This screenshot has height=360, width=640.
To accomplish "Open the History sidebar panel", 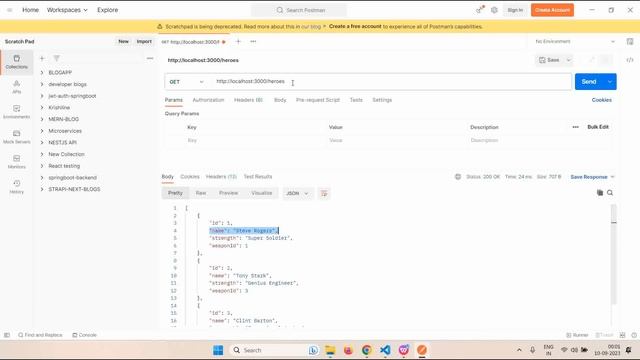I will click(x=16, y=187).
